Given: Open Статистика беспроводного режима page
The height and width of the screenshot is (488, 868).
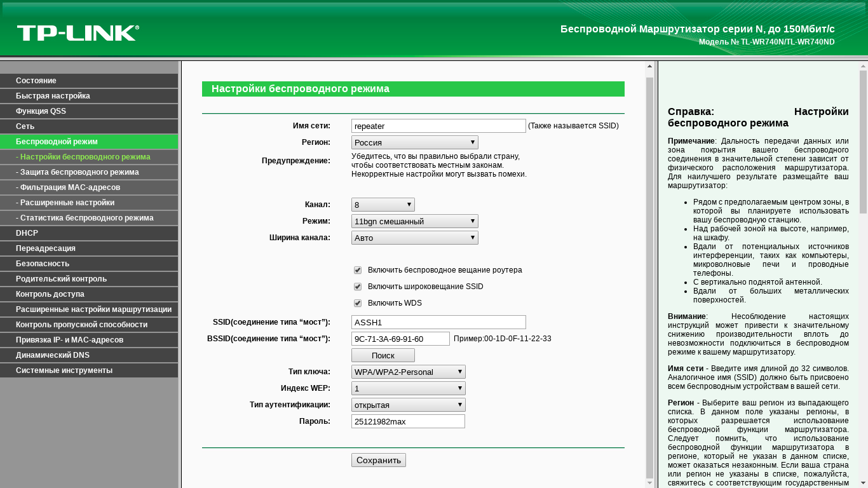Looking at the screenshot, I should tap(89, 218).
